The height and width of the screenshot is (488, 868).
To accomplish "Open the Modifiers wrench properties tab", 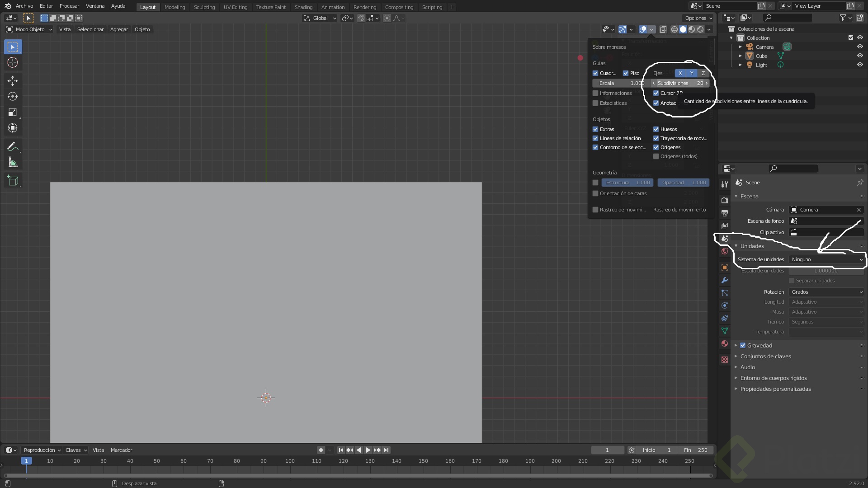I will point(725,280).
